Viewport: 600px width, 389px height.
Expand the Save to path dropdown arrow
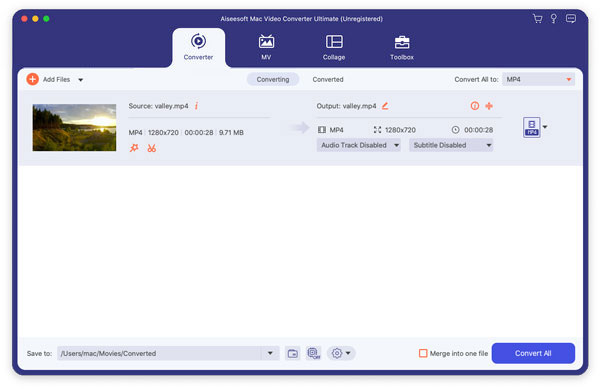270,353
